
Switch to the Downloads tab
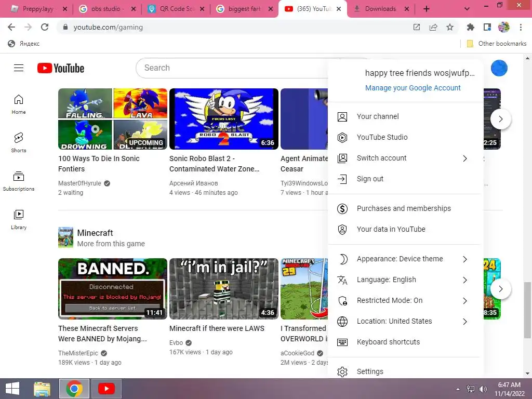380,9
